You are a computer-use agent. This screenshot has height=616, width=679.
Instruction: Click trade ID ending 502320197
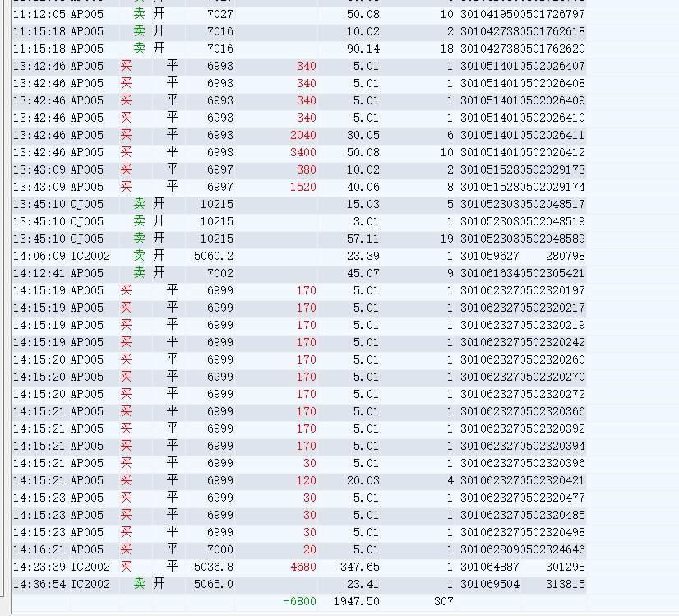(x=553, y=290)
